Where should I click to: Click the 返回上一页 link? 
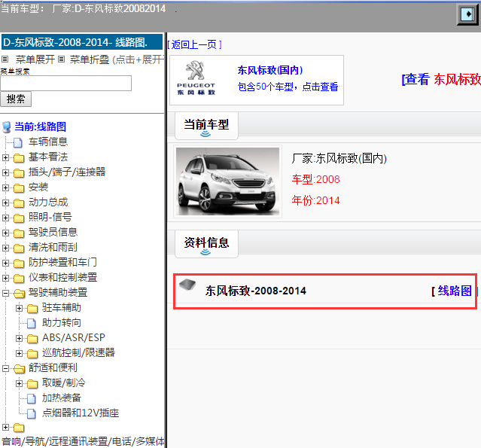194,45
